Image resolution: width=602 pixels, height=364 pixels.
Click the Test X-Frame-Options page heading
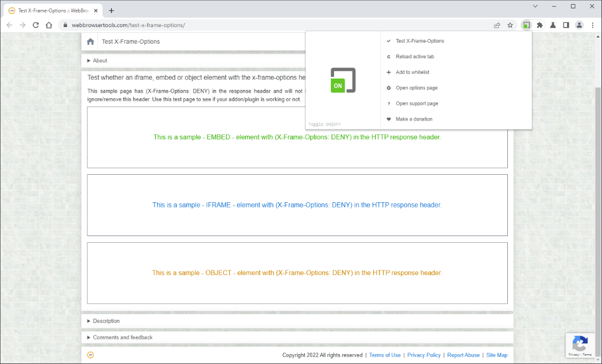131,42
